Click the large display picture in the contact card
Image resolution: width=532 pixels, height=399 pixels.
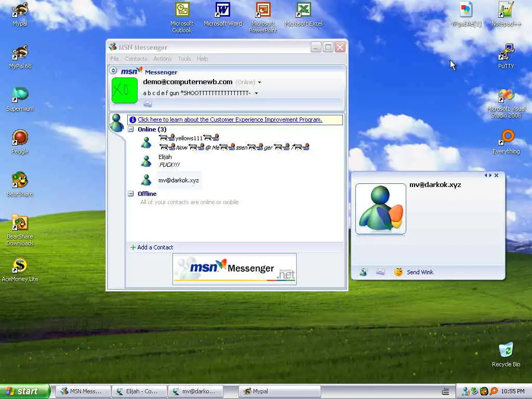point(381,209)
